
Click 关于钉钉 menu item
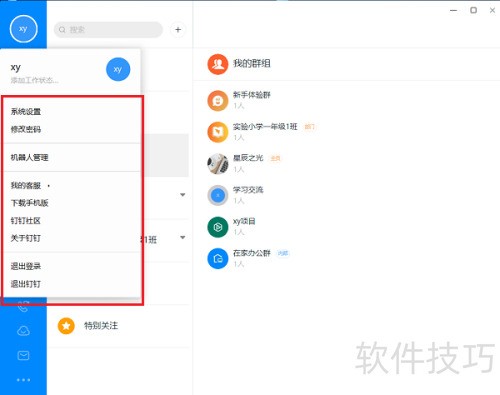click(x=26, y=238)
